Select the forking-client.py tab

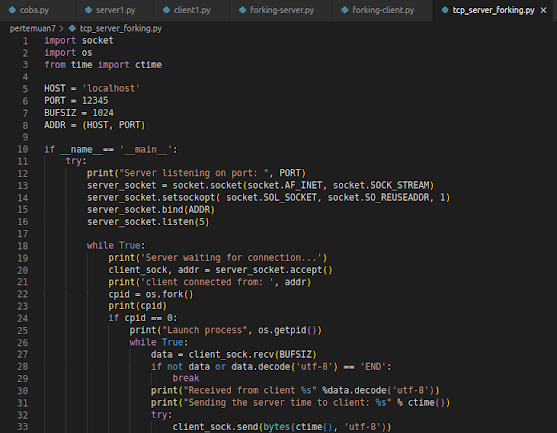[383, 10]
